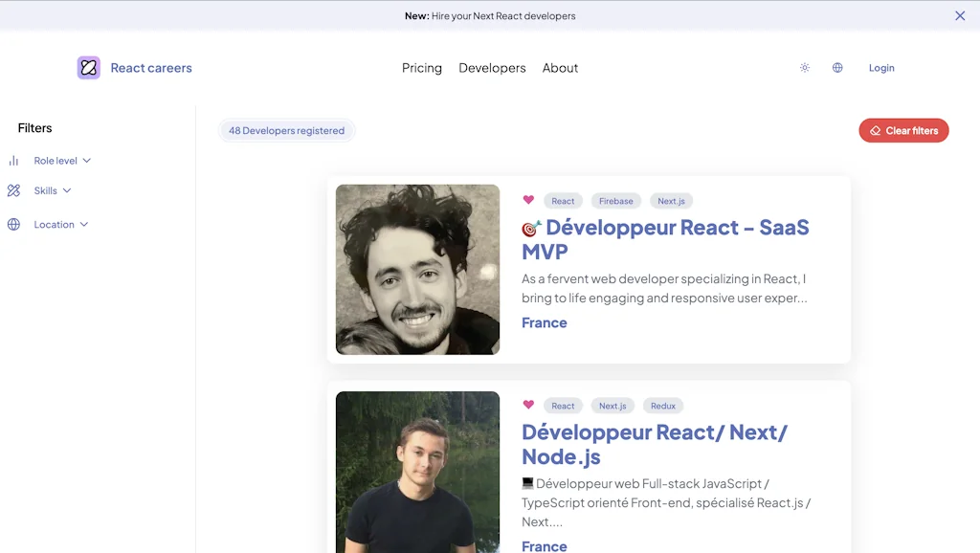Screen dimensions: 980x553
Task: Click the Login link
Action: 881,68
